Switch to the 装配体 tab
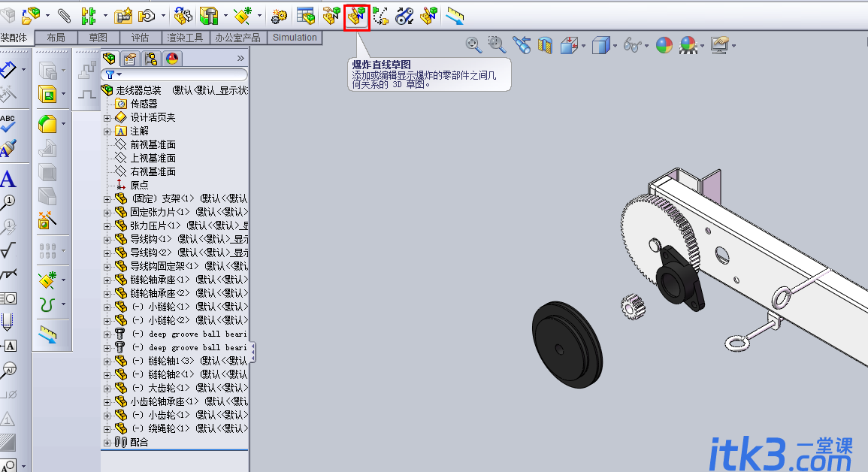Viewport: 868px width, 472px height. [15, 38]
